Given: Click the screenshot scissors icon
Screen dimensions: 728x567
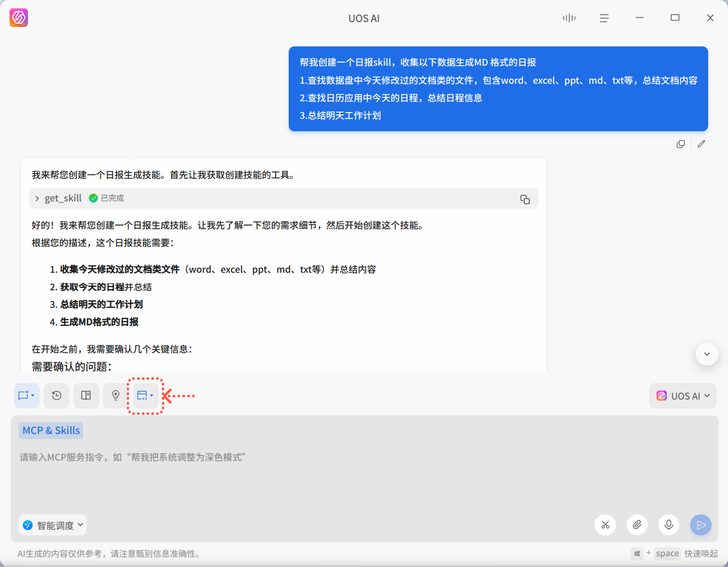Looking at the screenshot, I should coord(605,525).
